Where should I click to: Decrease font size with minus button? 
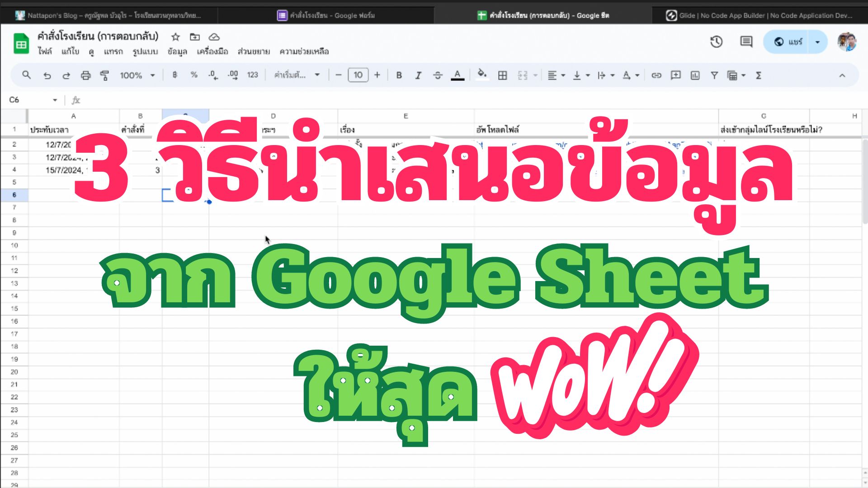tap(338, 75)
